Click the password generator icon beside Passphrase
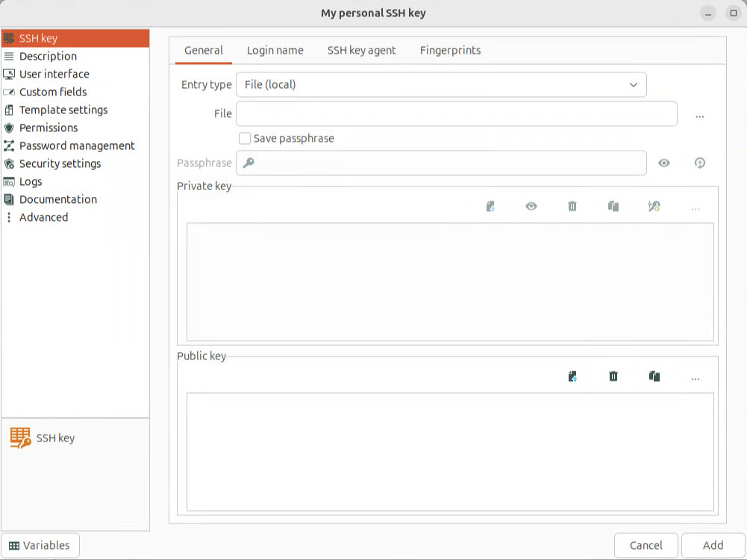Screen dimensions: 747x560 point(700,163)
